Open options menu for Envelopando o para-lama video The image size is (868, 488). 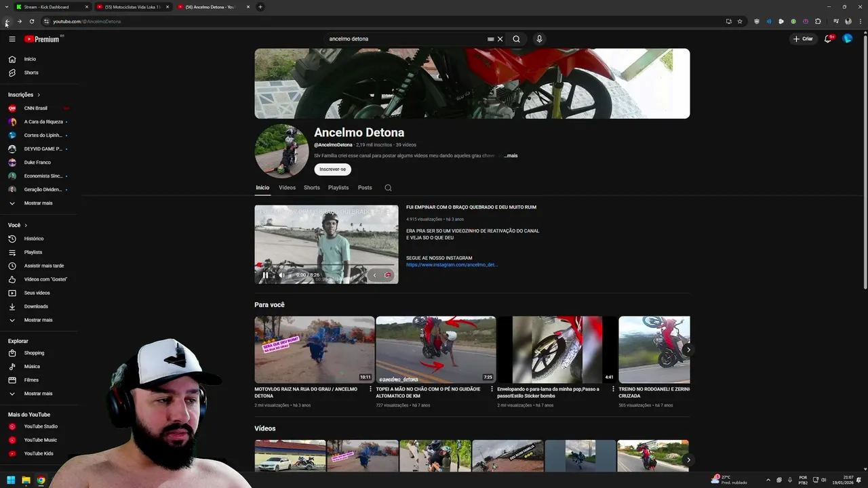613,389
